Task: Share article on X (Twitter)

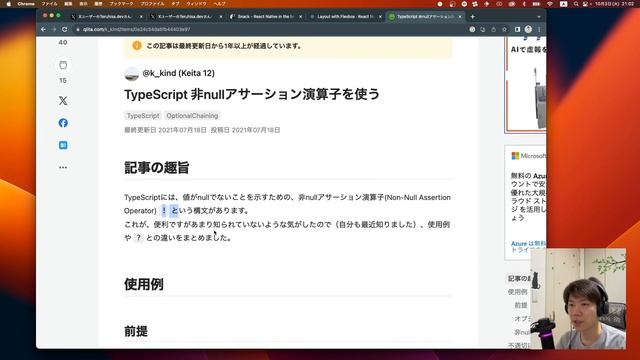Action: pyautogui.click(x=63, y=101)
